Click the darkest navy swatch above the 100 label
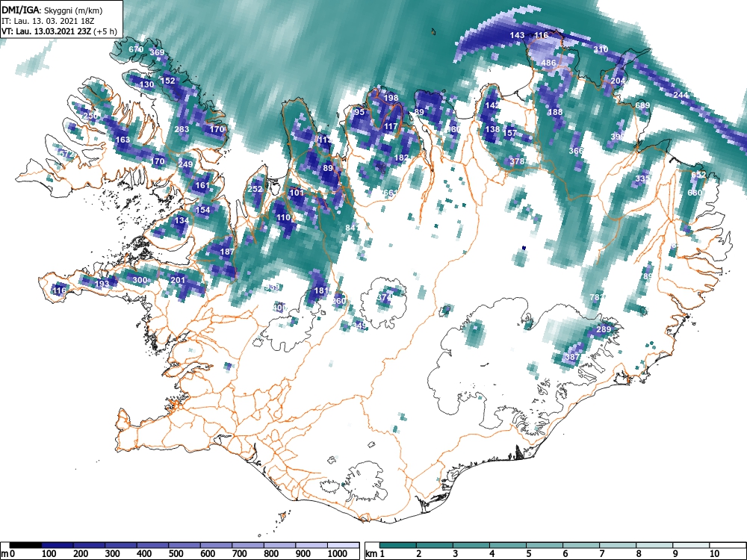The width and height of the screenshot is (747, 560). tap(58, 545)
